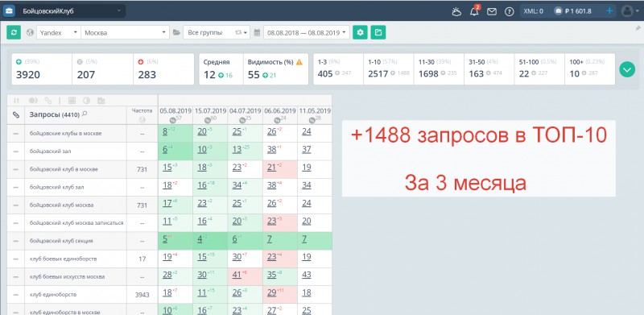Open the user avatar menu
This screenshot has width=644, height=315.
coord(630,11)
